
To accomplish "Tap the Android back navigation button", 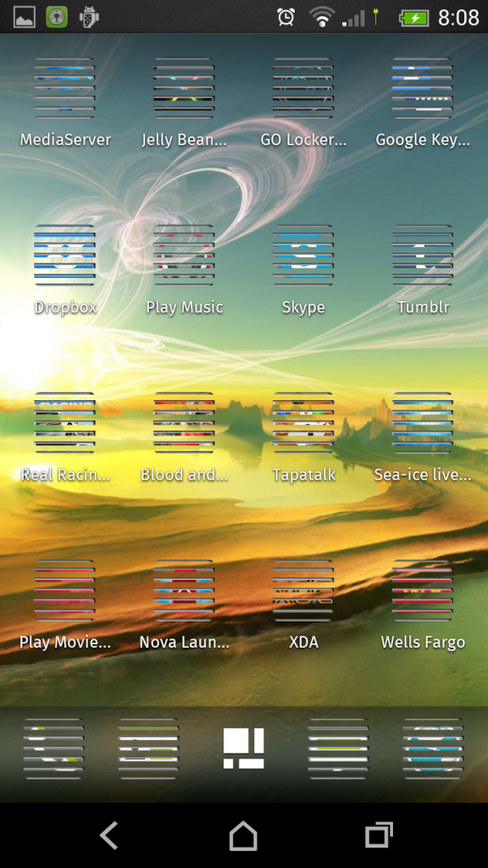I will [x=109, y=835].
